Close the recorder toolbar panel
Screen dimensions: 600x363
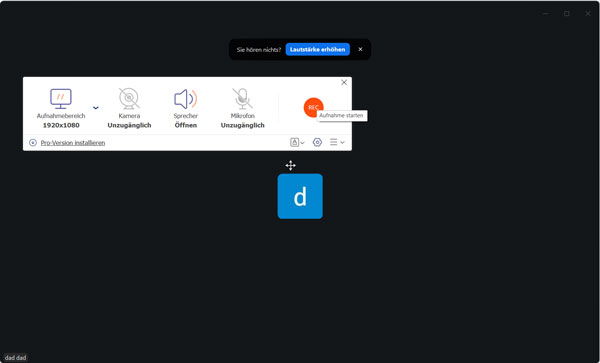[x=344, y=82]
